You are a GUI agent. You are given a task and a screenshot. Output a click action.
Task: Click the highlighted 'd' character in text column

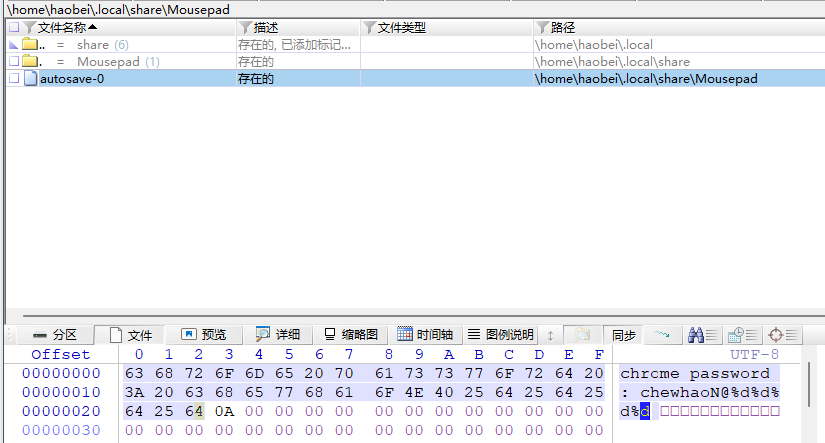click(x=645, y=411)
